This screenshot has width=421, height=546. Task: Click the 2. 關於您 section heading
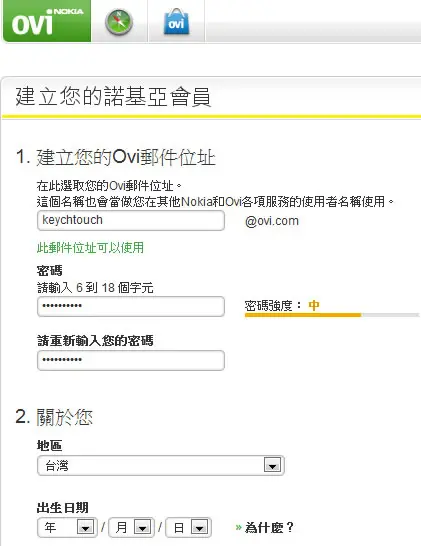(x=54, y=417)
